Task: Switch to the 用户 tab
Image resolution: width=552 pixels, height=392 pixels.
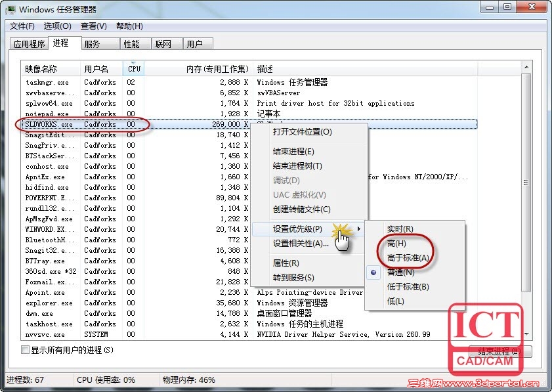Action: (x=198, y=44)
